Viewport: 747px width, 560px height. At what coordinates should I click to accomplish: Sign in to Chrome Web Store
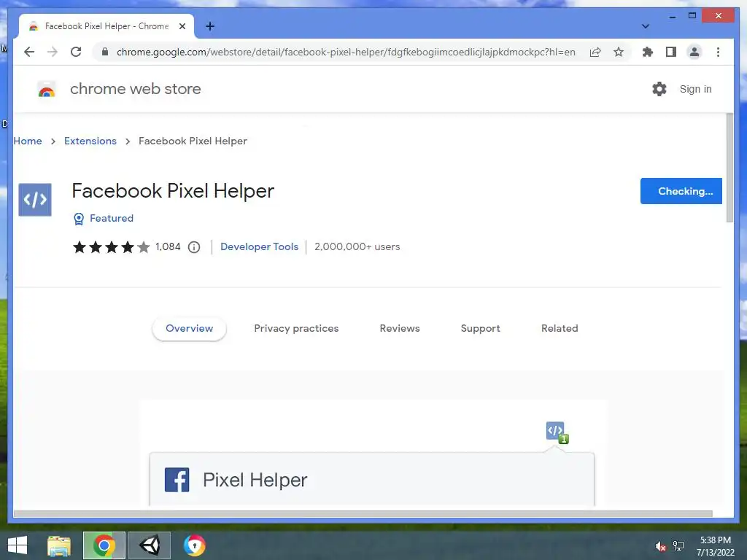pos(695,89)
